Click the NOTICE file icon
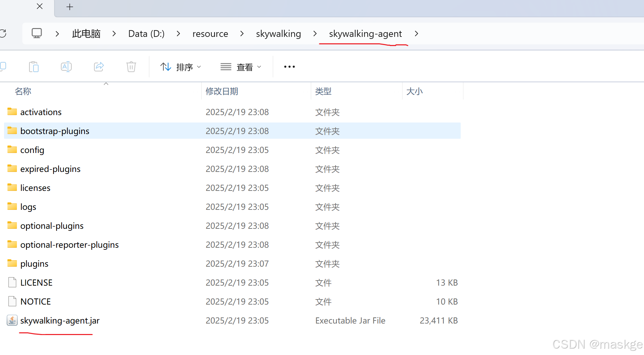Image resolution: width=644 pixels, height=355 pixels. pyautogui.click(x=12, y=301)
